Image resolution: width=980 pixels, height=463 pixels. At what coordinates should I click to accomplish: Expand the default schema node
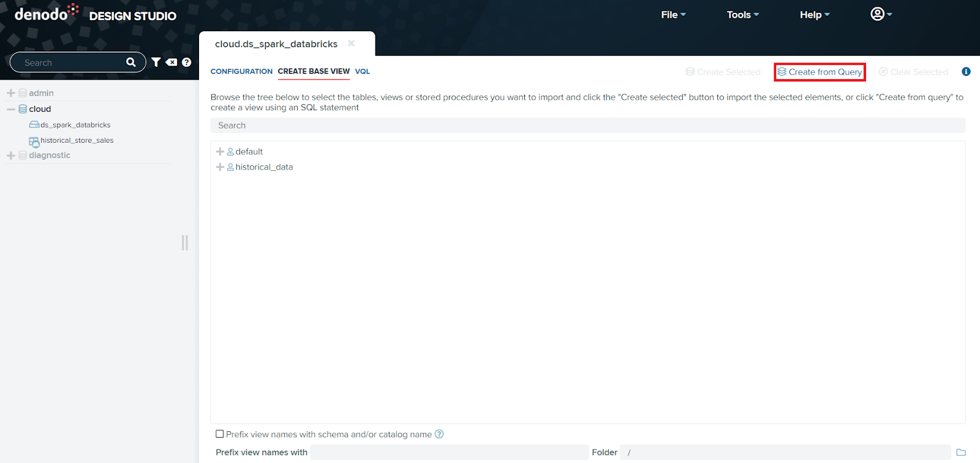pos(220,151)
